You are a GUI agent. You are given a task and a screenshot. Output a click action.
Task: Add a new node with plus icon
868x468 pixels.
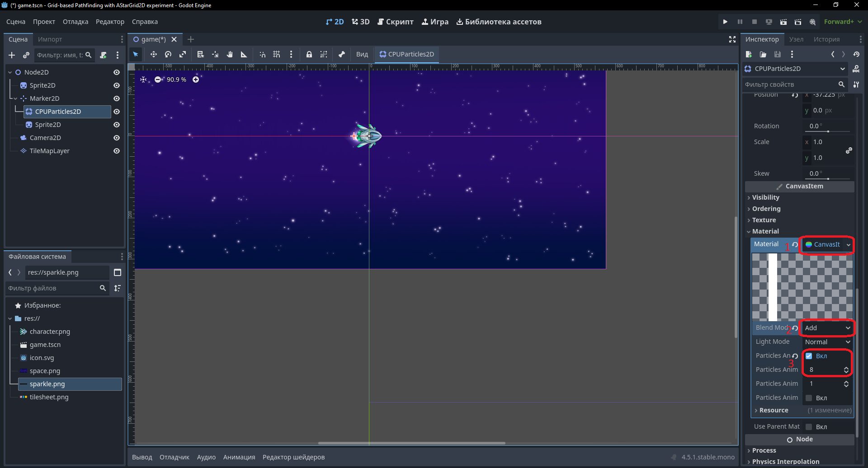coord(12,55)
